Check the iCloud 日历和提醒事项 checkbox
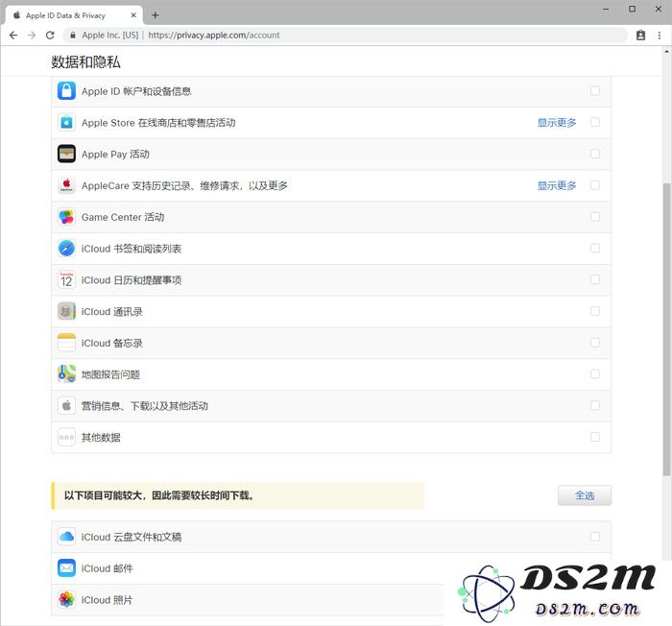The image size is (672, 626). coord(595,279)
